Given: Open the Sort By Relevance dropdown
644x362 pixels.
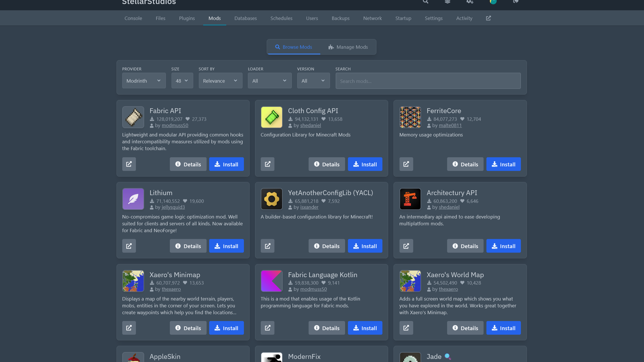Looking at the screenshot, I should (x=220, y=81).
